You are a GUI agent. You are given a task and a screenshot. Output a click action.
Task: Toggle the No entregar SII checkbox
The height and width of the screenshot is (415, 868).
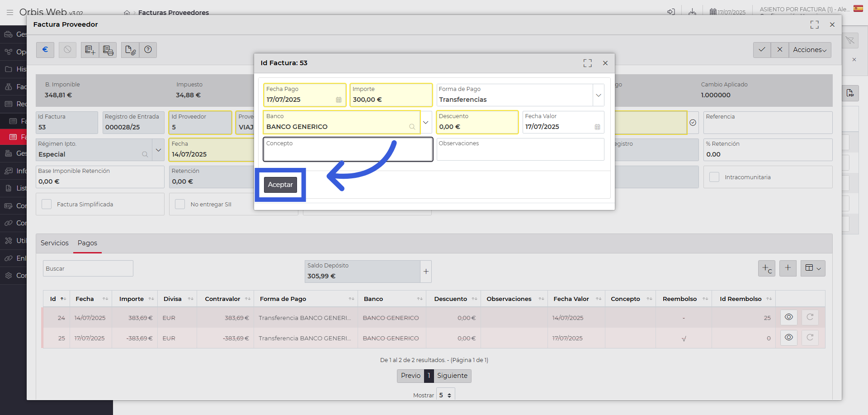click(x=180, y=205)
